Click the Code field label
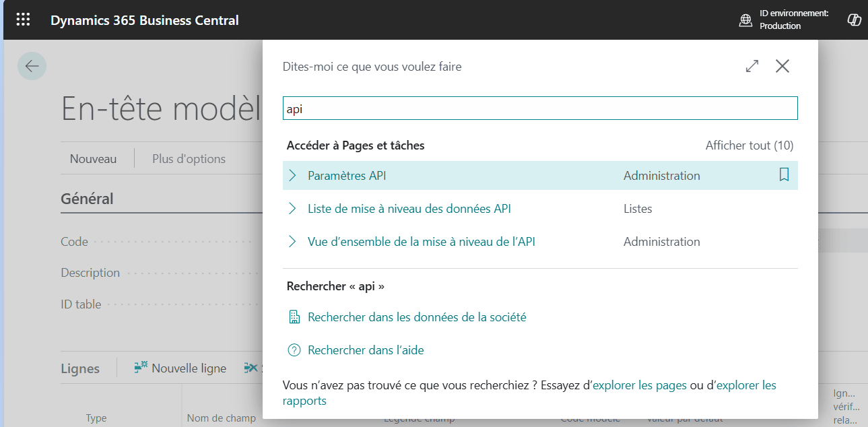Image resolution: width=868 pixels, height=427 pixels. 74,242
